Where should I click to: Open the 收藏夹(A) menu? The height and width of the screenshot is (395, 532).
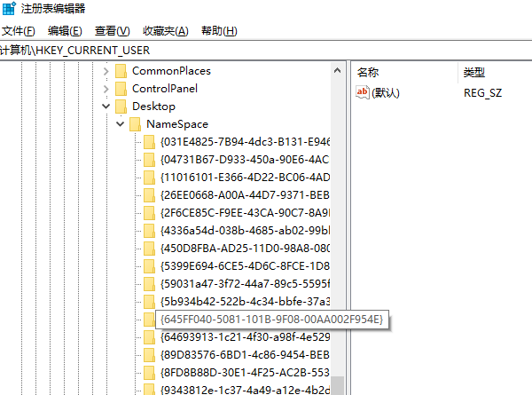coord(166,31)
